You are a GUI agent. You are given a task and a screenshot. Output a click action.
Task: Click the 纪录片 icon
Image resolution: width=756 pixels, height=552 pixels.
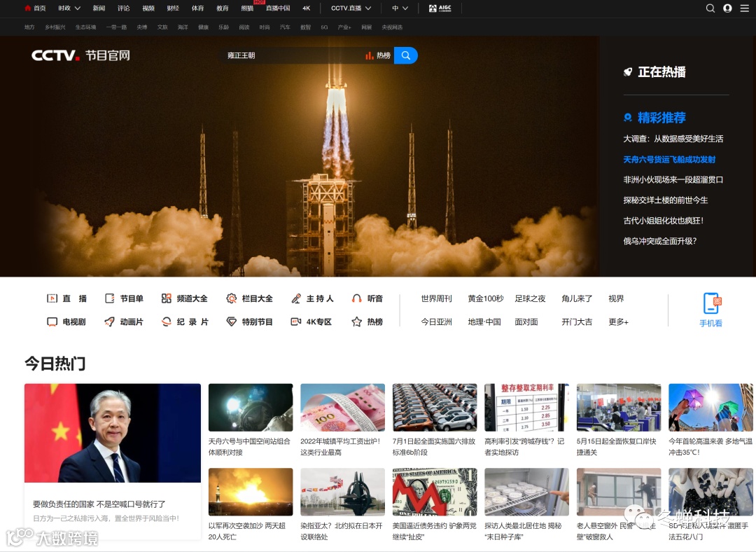point(167,322)
